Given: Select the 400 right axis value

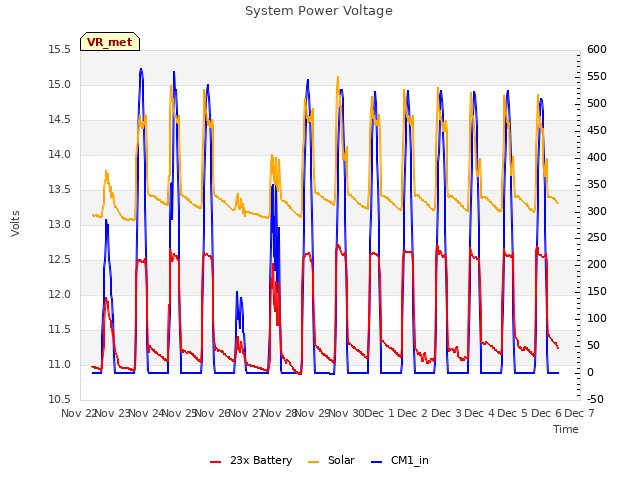Looking at the screenshot, I should 597,158.
